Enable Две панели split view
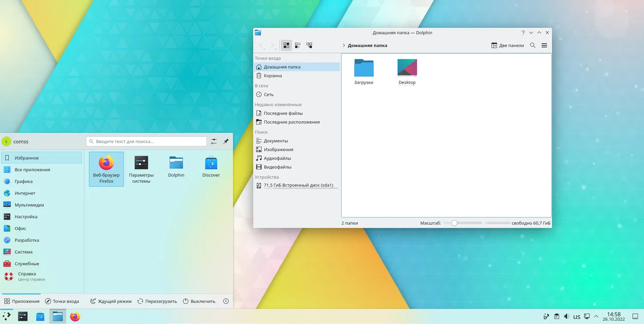 click(x=507, y=45)
